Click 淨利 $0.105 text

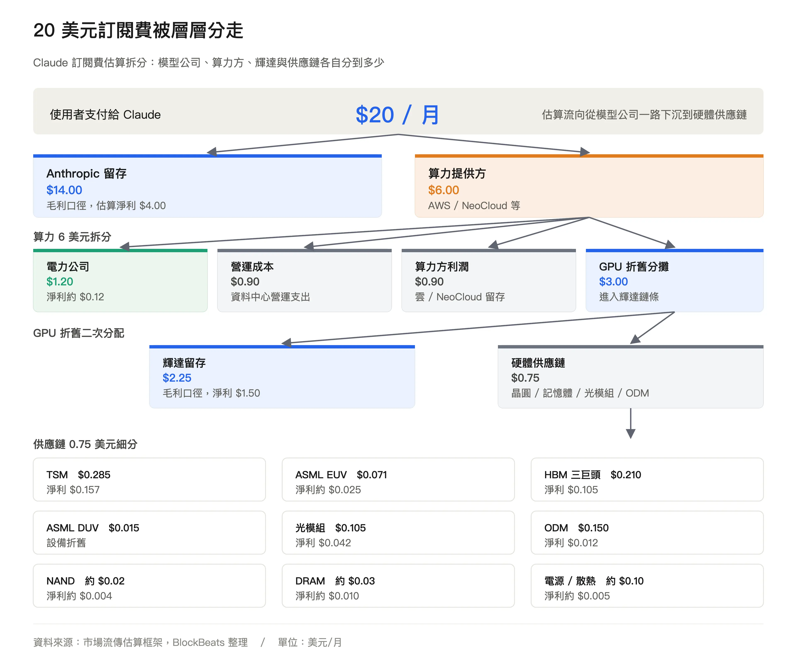[571, 490]
